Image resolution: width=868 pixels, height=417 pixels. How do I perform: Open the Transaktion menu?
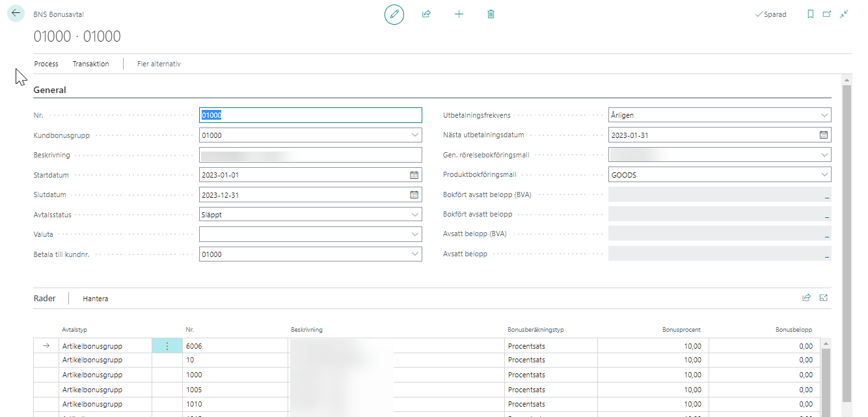90,64
